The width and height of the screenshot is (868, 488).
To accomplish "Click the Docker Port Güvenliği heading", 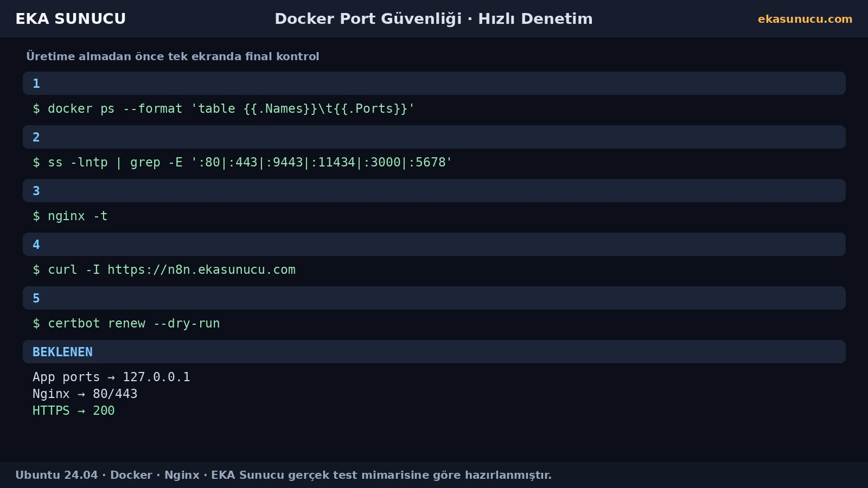I will [433, 19].
